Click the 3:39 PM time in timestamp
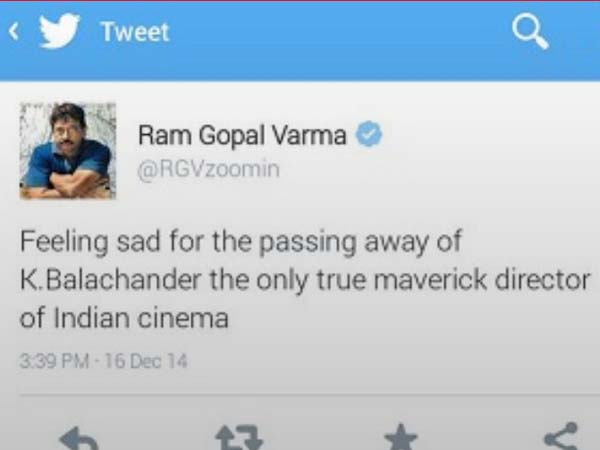This screenshot has width=600, height=450. [54, 361]
